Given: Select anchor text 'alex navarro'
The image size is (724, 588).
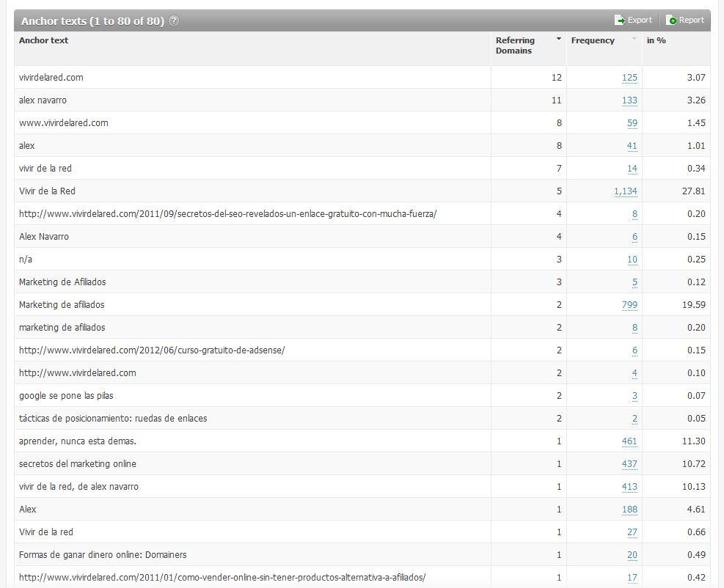Looking at the screenshot, I should click(43, 100).
